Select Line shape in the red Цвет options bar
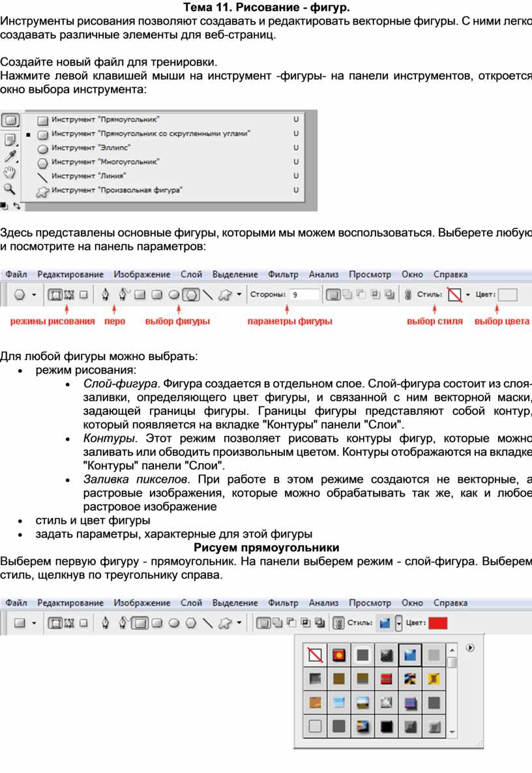Viewport: 532px width, 773px height. [208, 623]
